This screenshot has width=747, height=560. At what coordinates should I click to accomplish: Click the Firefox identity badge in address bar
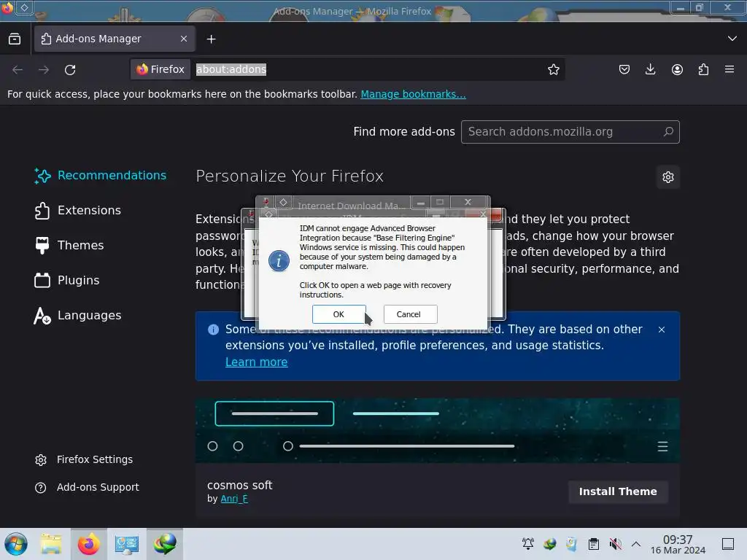point(160,69)
